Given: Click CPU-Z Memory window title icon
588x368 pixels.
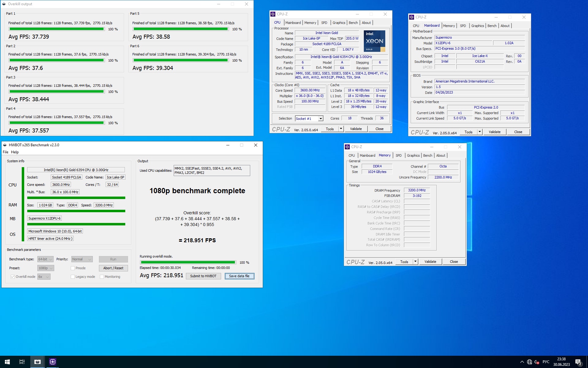Looking at the screenshot, I should coord(347,147).
